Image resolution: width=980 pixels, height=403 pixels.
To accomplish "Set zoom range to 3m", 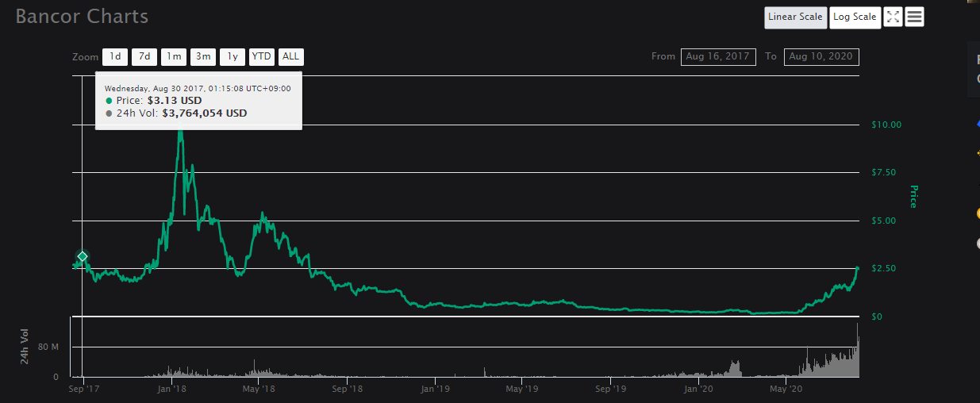I will point(203,56).
